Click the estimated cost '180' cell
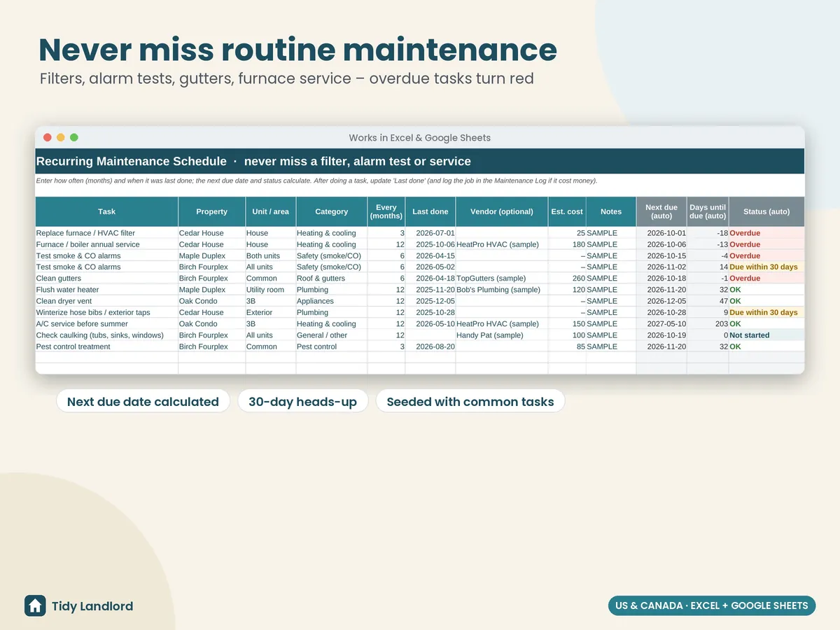The width and height of the screenshot is (840, 630). (x=567, y=244)
